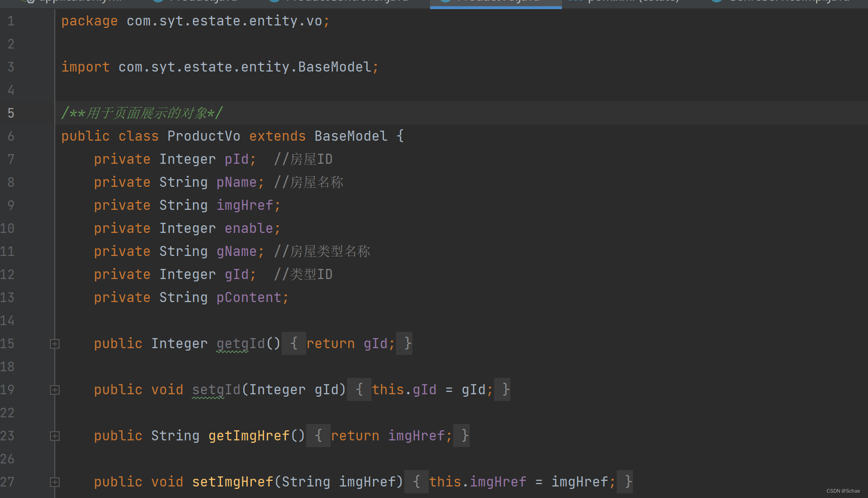
Task: Click the 'pContent' field name
Action: point(249,298)
